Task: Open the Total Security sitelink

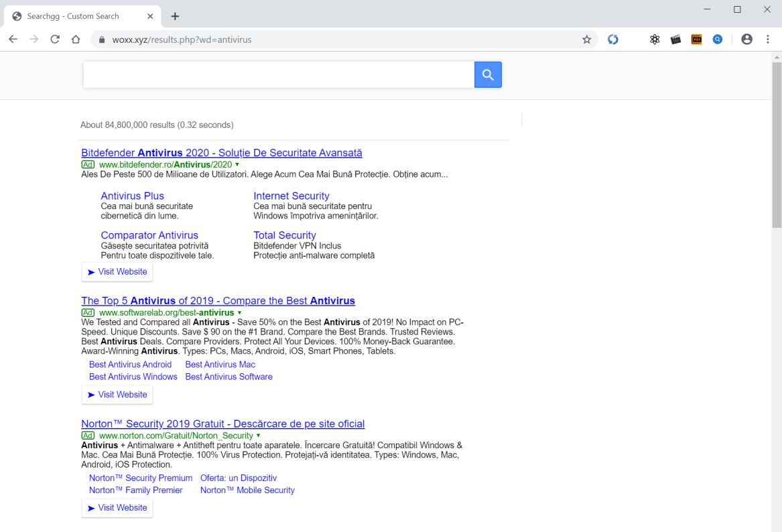Action: pyautogui.click(x=284, y=235)
